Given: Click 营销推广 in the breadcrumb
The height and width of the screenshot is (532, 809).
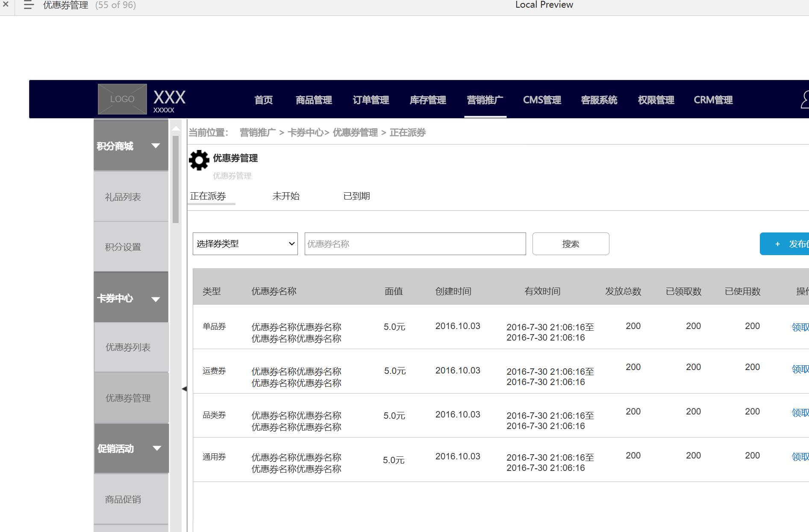Looking at the screenshot, I should [x=258, y=133].
